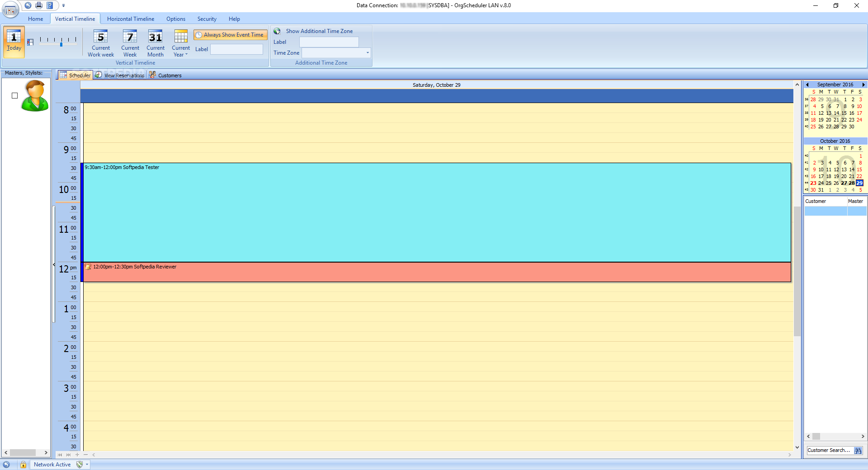The height and width of the screenshot is (470, 868).
Task: Check the stylist checkbox next to avatar
Action: (x=14, y=95)
